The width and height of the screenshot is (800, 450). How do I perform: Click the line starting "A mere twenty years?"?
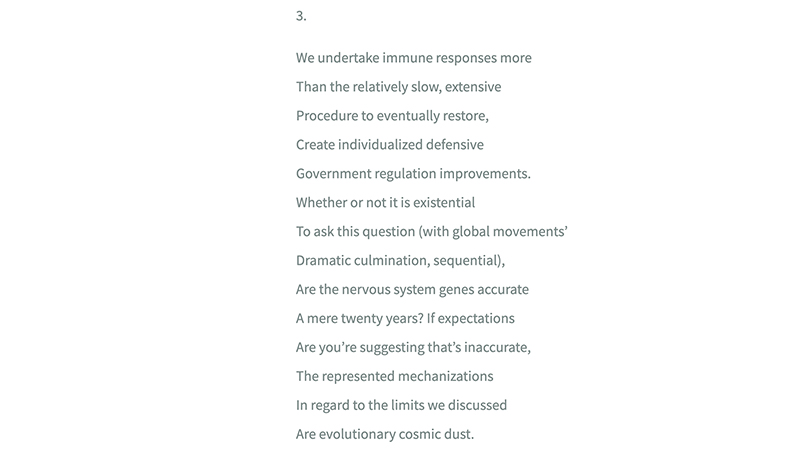click(405, 319)
